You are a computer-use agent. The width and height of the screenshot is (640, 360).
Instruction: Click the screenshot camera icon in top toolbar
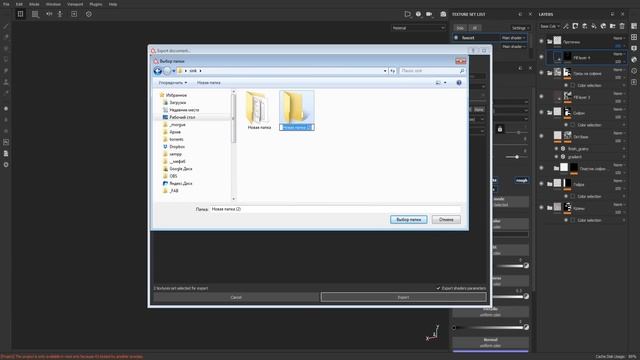coord(443,14)
